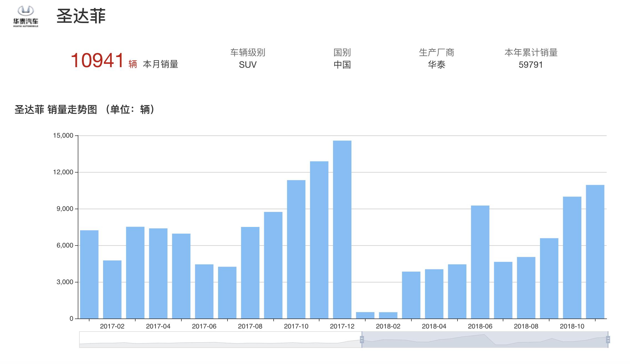This screenshot has width=630, height=364.
Task: Click the 中国 country label
Action: tap(342, 65)
